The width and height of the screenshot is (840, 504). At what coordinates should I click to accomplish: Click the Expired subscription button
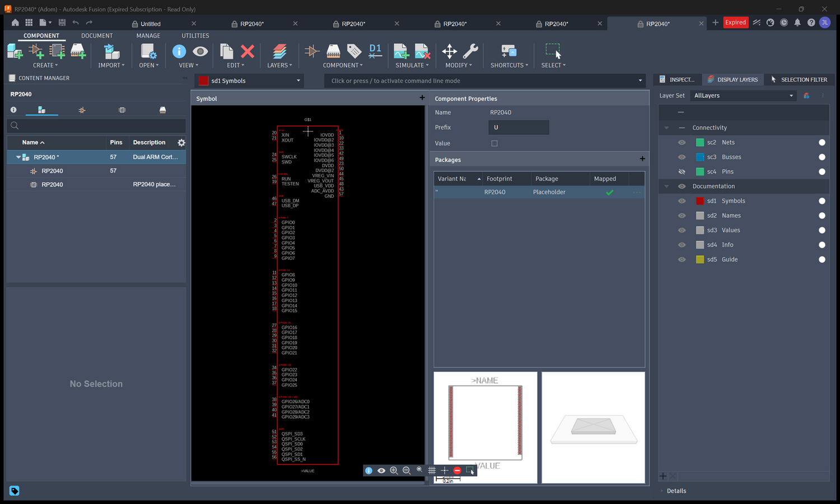pyautogui.click(x=735, y=22)
